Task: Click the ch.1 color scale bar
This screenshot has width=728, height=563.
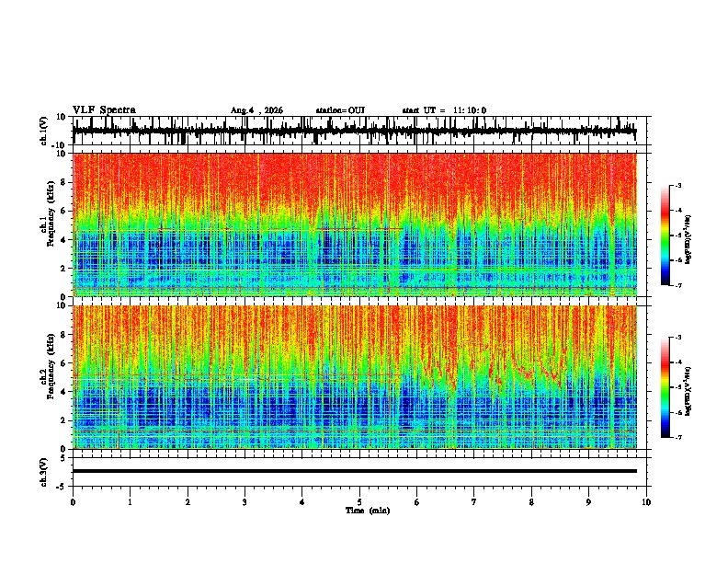Action: (665, 236)
